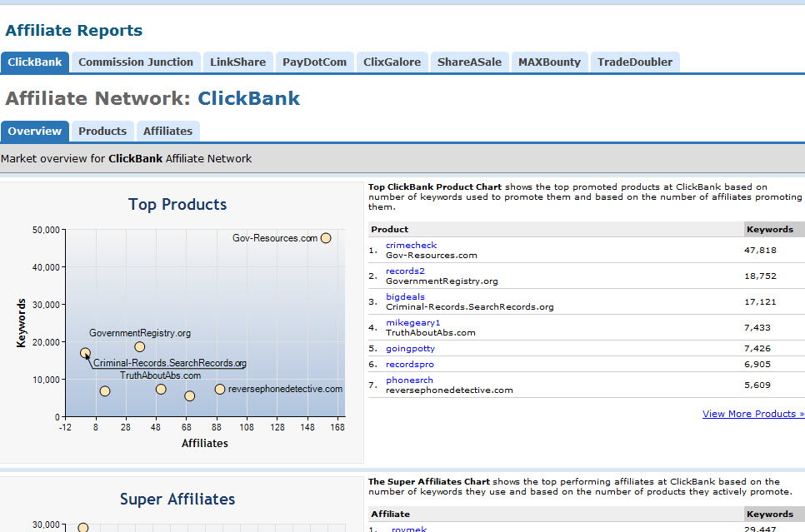Select the 6,905 keywords value
The width and height of the screenshot is (805, 532).
click(757, 365)
